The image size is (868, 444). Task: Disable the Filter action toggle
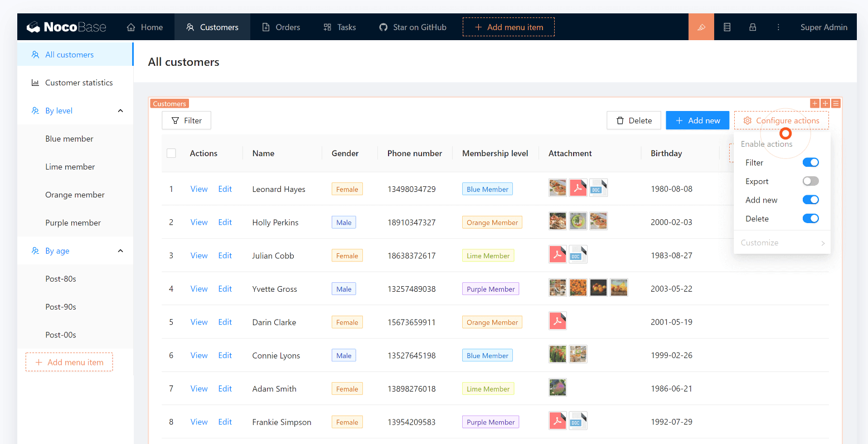pyautogui.click(x=811, y=162)
